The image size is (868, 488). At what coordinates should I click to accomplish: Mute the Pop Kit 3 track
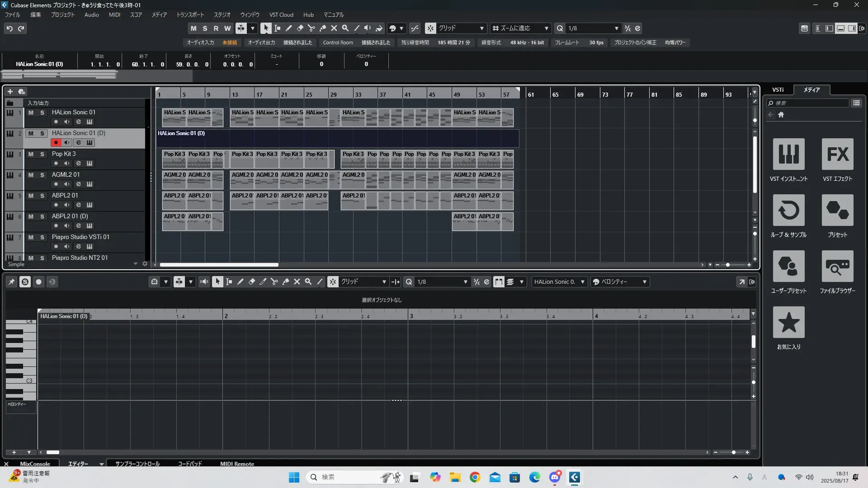[31, 154]
